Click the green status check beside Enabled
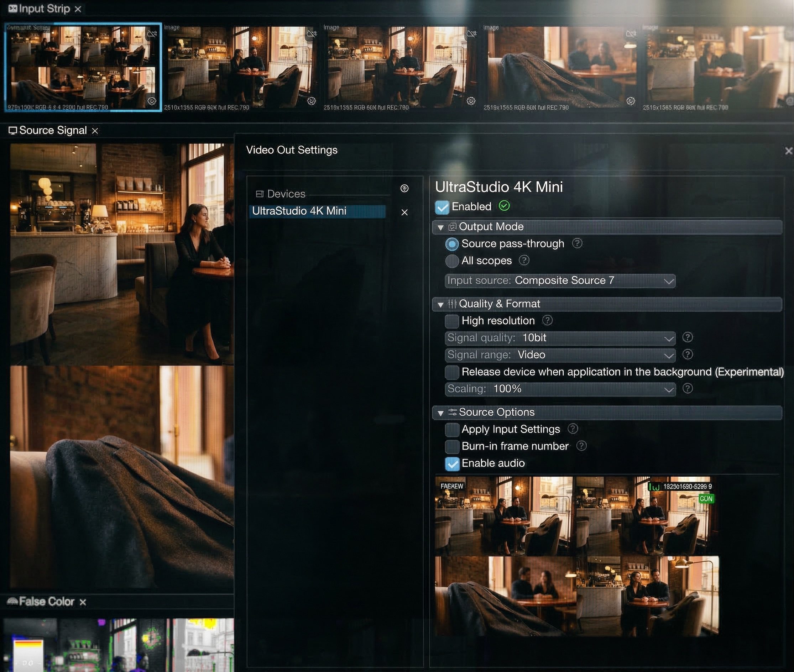The height and width of the screenshot is (672, 794). (505, 206)
